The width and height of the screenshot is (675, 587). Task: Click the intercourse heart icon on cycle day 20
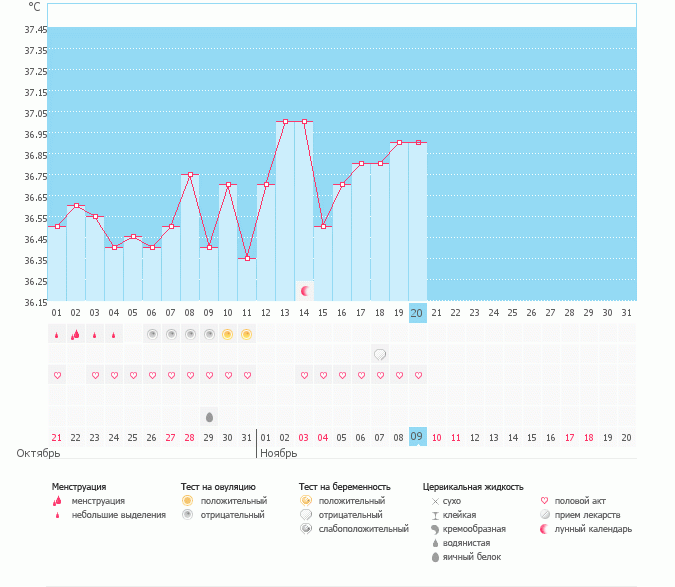(418, 376)
